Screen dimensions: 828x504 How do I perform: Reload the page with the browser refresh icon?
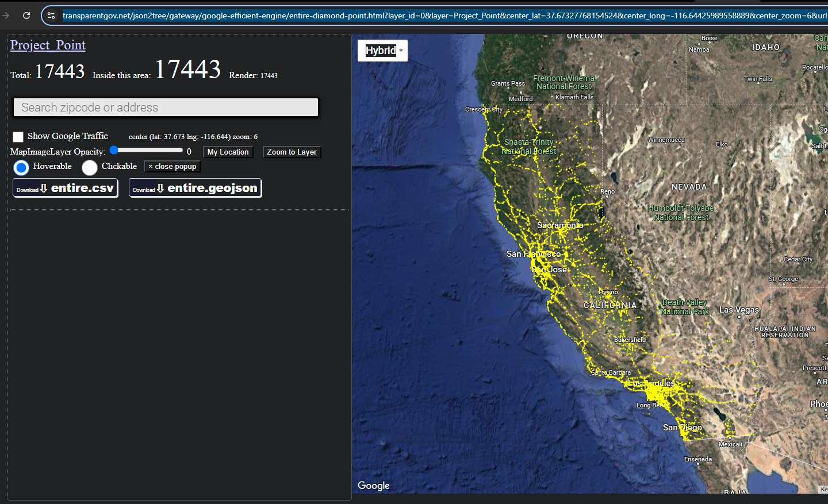(x=26, y=16)
